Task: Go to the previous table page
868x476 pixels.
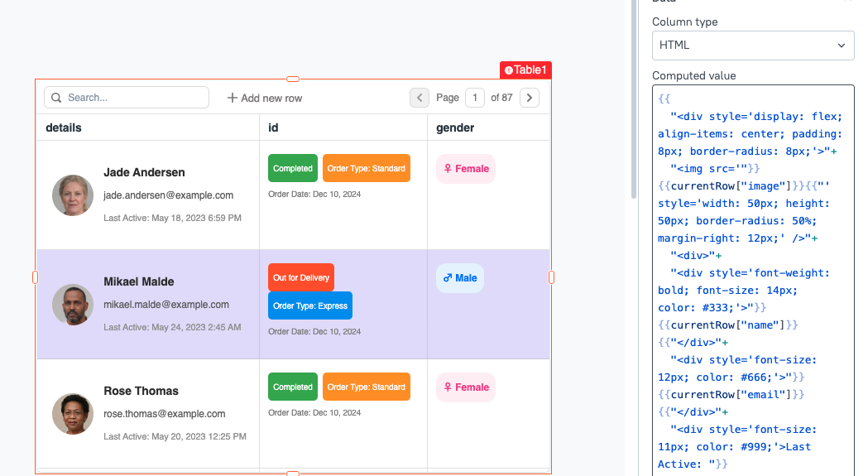Action: (x=420, y=98)
